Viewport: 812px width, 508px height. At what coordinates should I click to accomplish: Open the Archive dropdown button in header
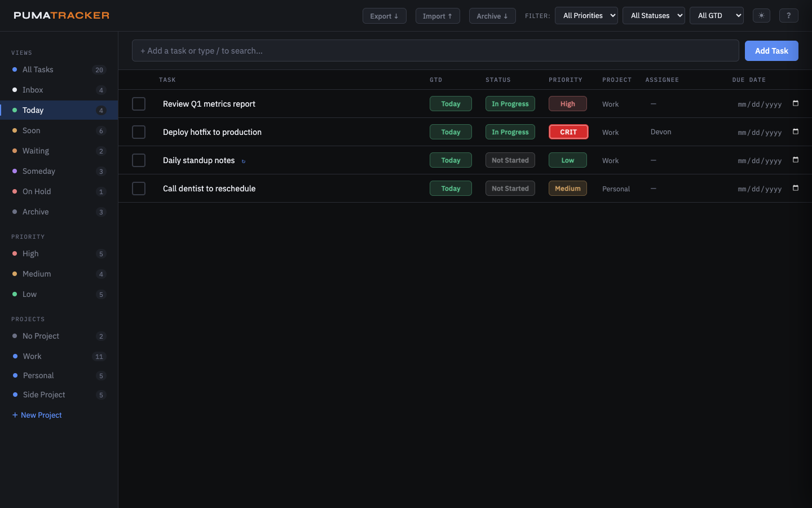point(492,16)
